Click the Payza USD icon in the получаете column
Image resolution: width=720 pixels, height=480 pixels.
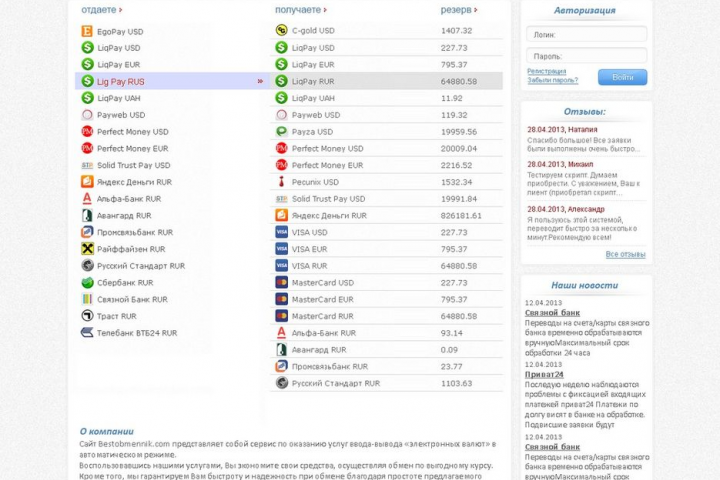(x=281, y=132)
